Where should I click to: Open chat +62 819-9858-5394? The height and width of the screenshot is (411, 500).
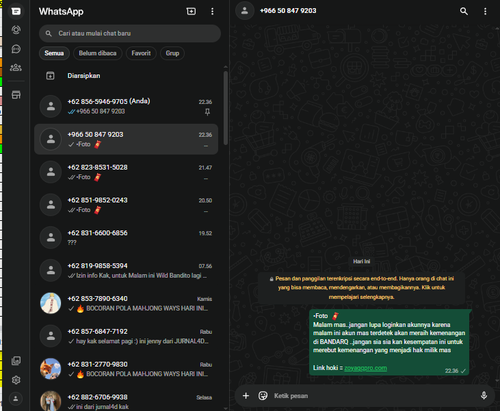126,270
